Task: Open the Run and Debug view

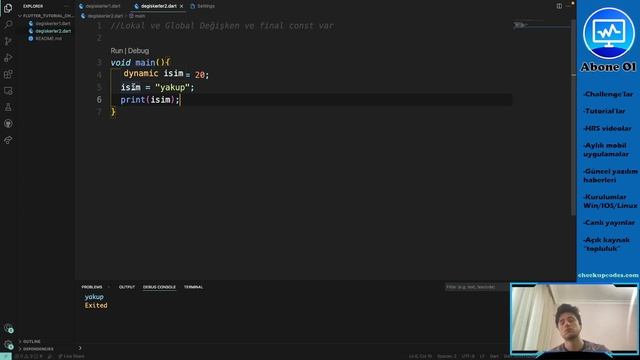Action: tap(8, 58)
